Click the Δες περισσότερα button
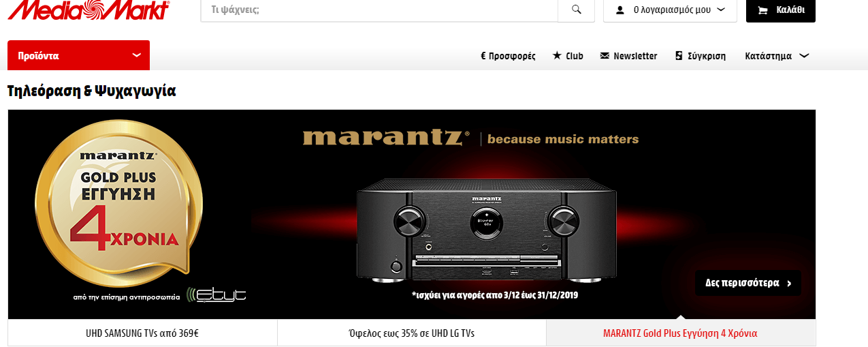Viewport: 868px width, 347px height. pyautogui.click(x=748, y=283)
